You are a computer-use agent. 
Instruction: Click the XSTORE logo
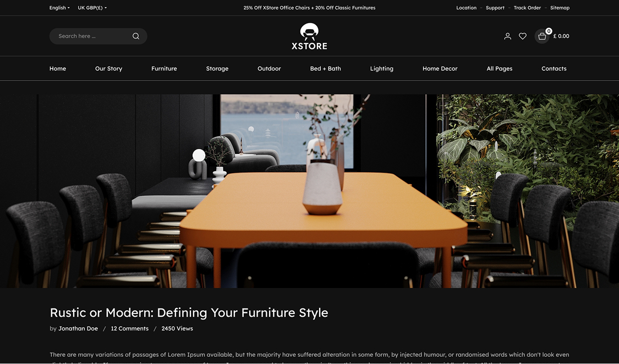(309, 36)
